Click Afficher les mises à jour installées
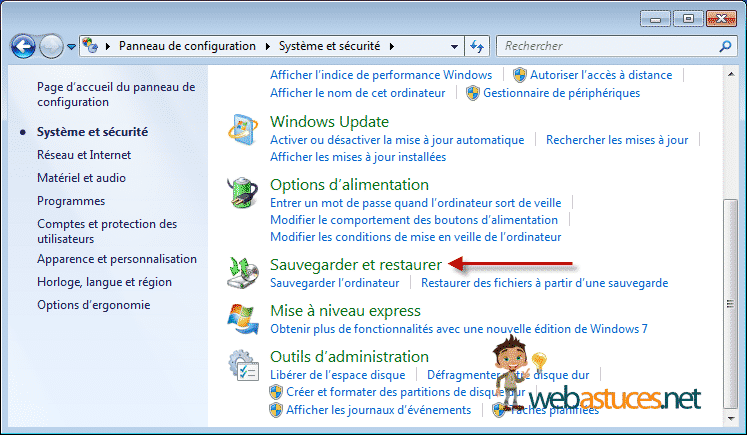This screenshot has height=435, width=747. [358, 157]
